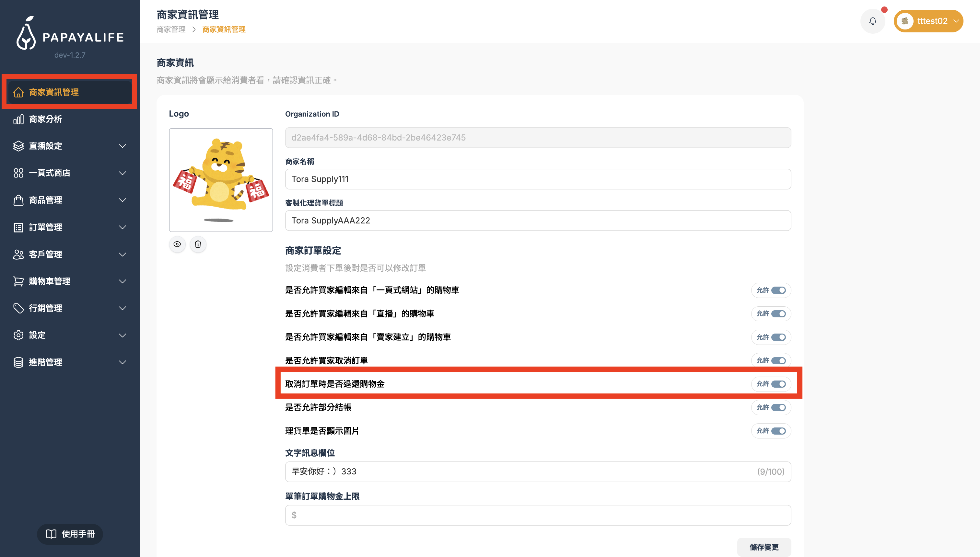Screen dimensions: 980x557
Task: Click the home icon for 商家資訊管理
Action: coord(18,92)
